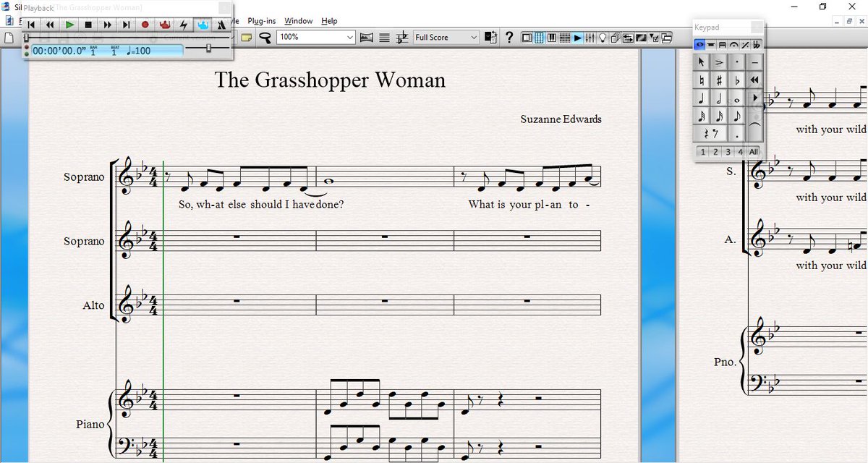868x463 pixels.
Task: Adjust the tempo slider in Playback window
Action: [x=208, y=48]
